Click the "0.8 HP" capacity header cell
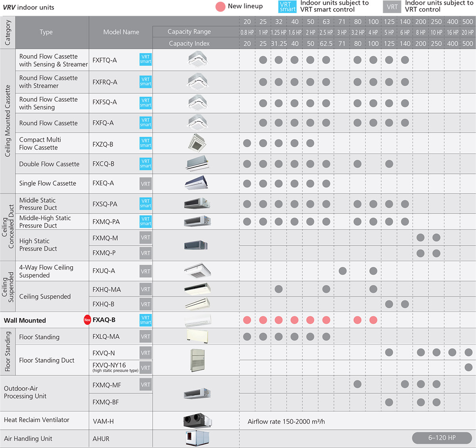 tap(247, 33)
